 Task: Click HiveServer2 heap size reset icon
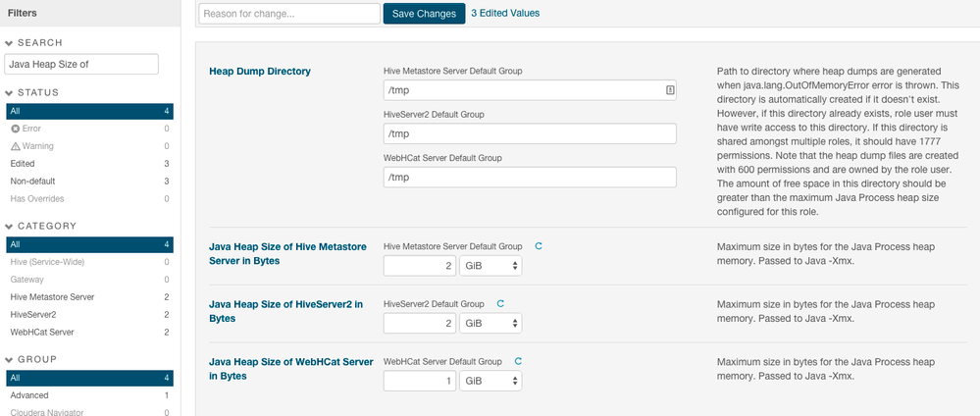500,304
